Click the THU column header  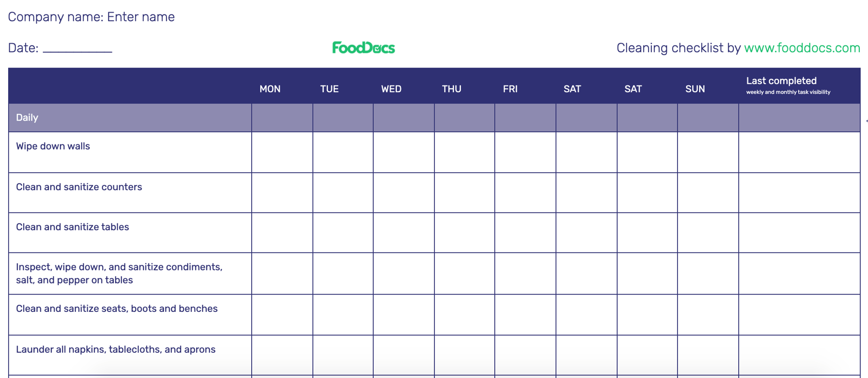(452, 89)
